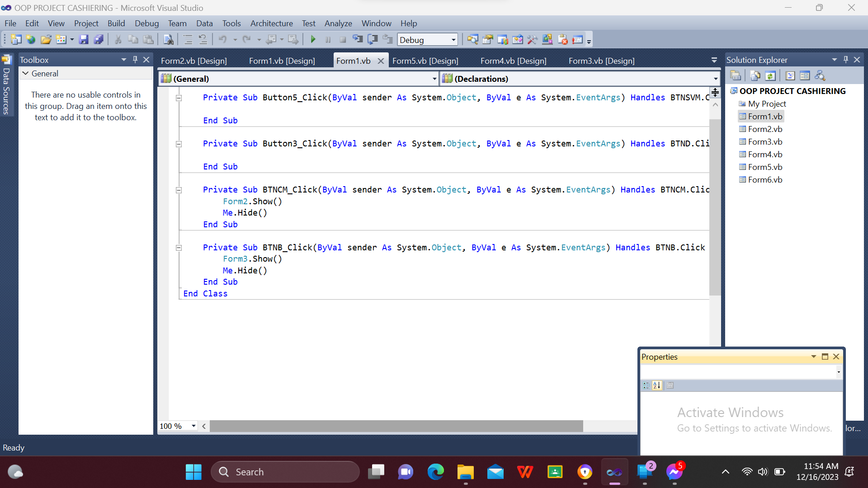The width and height of the screenshot is (868, 488).
Task: Click Show All Files icon in Solution Explorer
Action: coord(755,76)
